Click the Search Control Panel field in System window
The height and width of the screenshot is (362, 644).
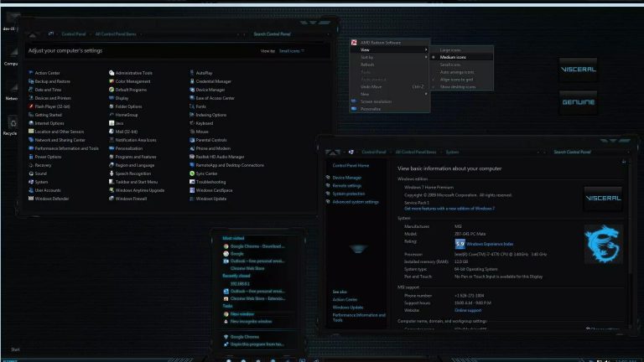585,152
